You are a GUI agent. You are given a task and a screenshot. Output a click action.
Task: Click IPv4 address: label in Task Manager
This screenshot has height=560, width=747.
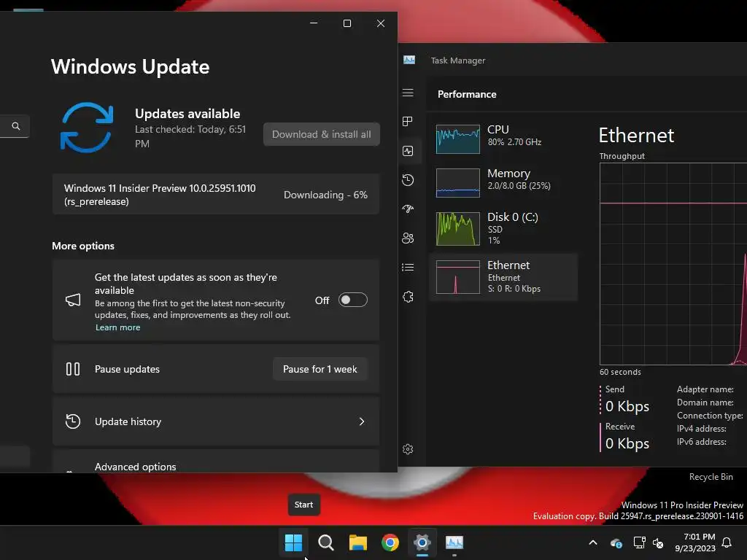coord(702,429)
